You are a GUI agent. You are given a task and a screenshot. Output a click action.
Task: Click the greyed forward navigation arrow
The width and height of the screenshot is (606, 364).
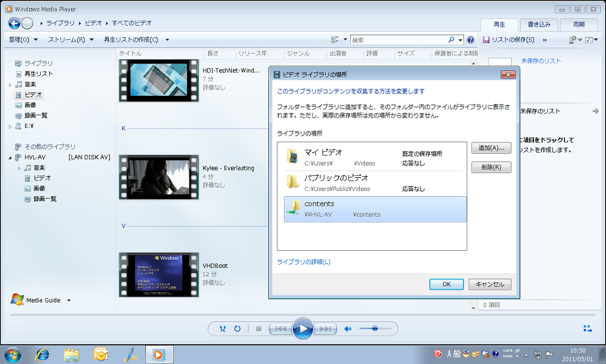[27, 24]
